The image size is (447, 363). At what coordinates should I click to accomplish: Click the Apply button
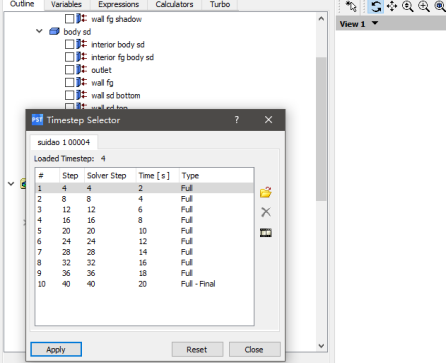pyautogui.click(x=56, y=349)
